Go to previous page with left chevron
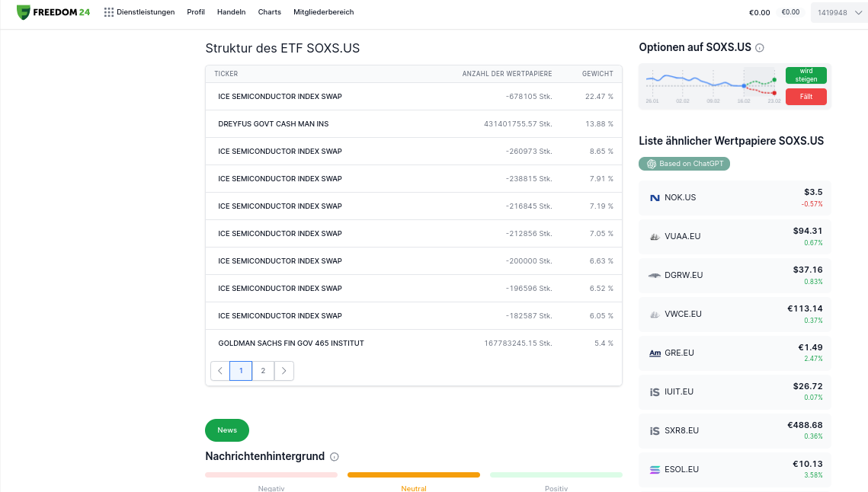Viewport: 868px width, 492px height. [x=220, y=371]
